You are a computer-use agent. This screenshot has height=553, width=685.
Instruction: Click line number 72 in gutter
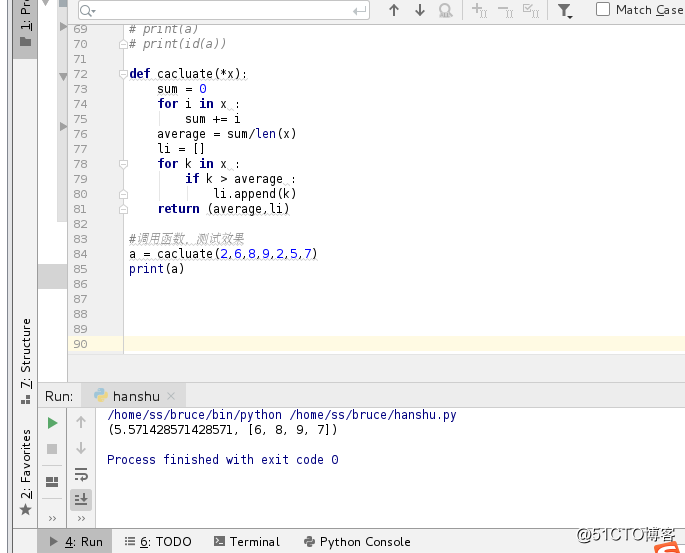[x=80, y=74]
